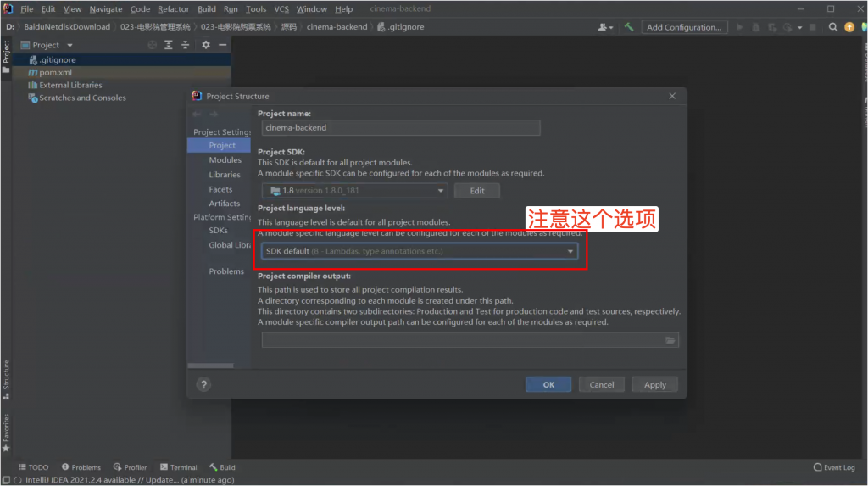Image resolution: width=868 pixels, height=486 pixels.
Task: Click the user account icon in toolbar
Action: [x=605, y=26]
